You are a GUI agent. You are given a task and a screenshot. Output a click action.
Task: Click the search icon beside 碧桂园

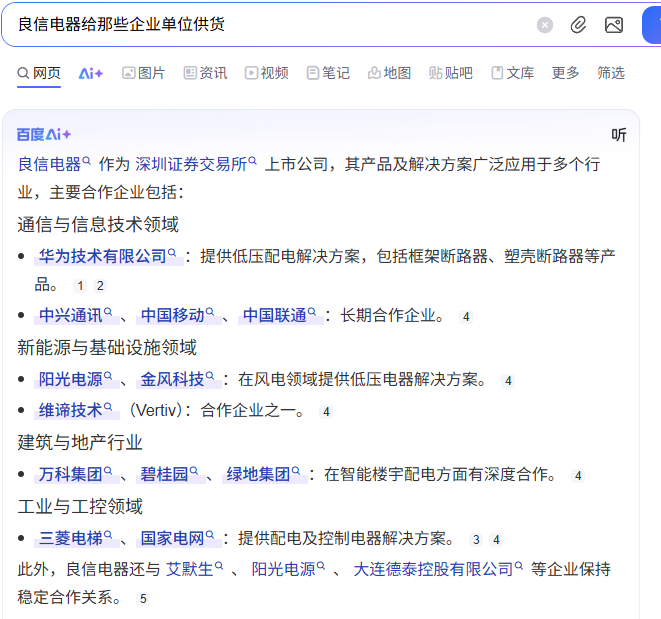click(x=194, y=471)
